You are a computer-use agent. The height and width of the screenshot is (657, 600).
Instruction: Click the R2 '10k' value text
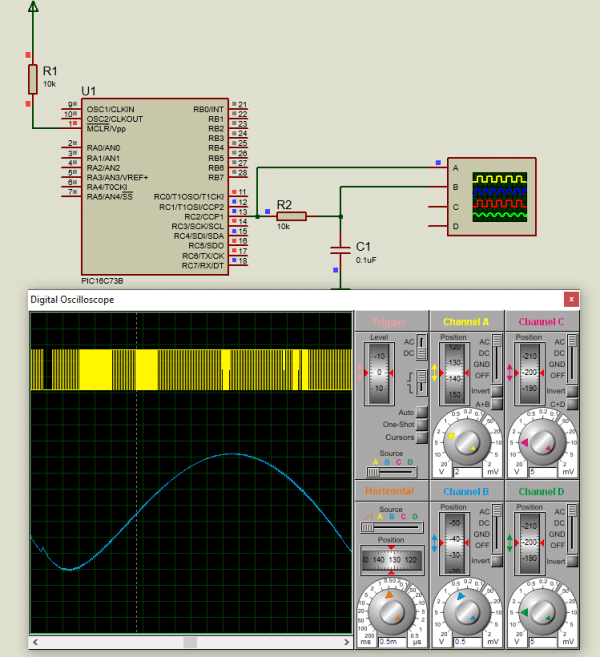tap(283, 226)
